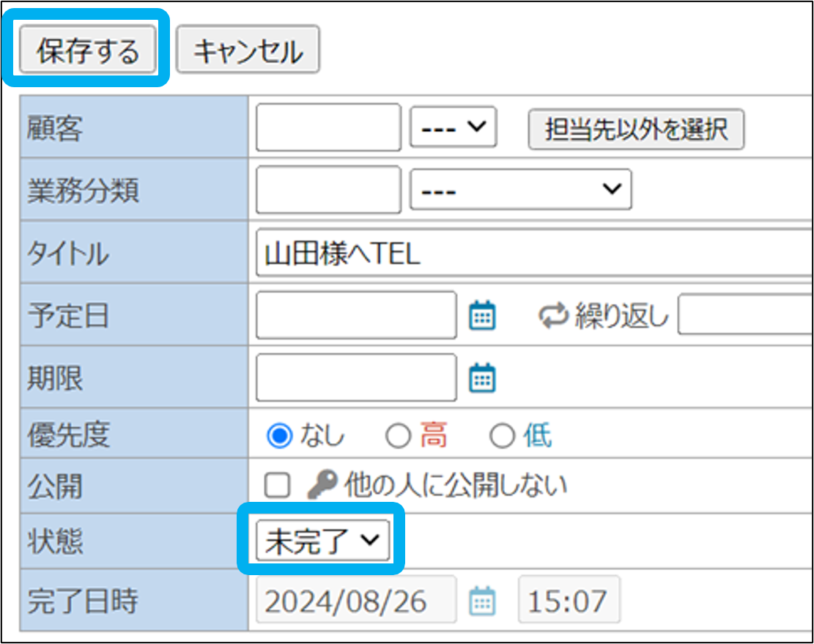Click the calendar icon beside 完了日時
Image resolution: width=814 pixels, height=644 pixels.
pos(482,602)
